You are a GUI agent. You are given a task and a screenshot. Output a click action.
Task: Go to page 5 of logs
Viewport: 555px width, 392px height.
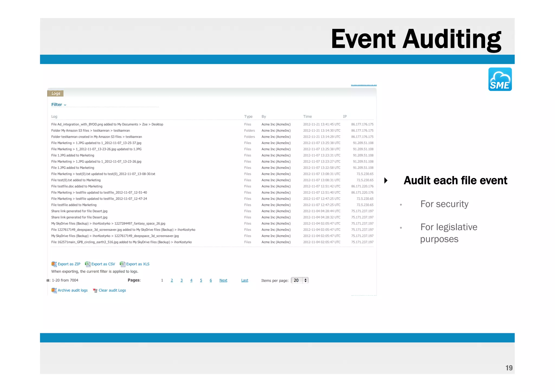[x=201, y=280]
